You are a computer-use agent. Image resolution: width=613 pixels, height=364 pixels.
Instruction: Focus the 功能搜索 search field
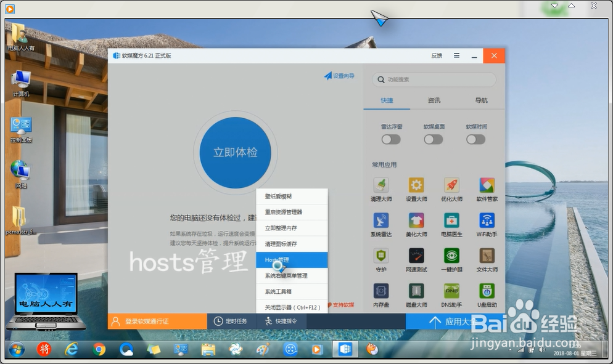(434, 79)
